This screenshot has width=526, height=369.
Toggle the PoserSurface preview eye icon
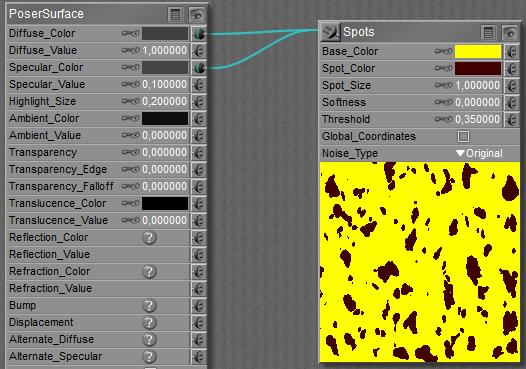[x=197, y=14]
